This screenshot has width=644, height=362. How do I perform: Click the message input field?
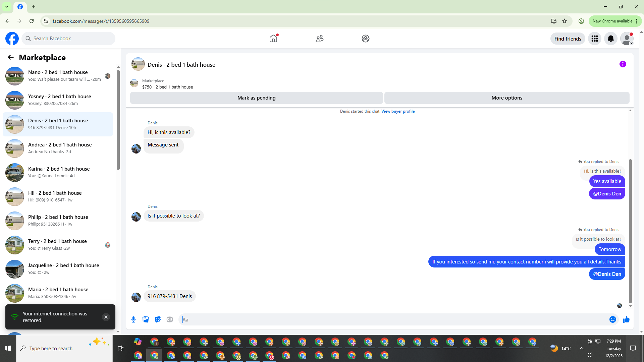[392, 319]
